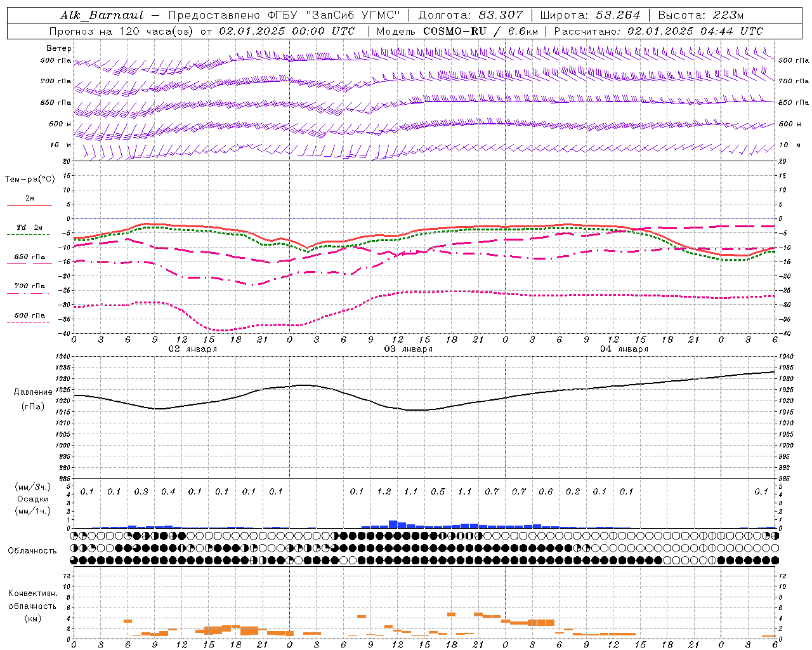Click the 700 гПа temperature legend entry
This screenshot has height=650, width=812.
pos(29,289)
